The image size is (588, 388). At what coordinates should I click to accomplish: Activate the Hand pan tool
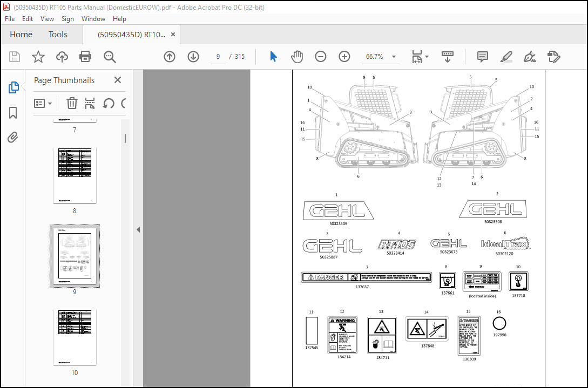[296, 57]
